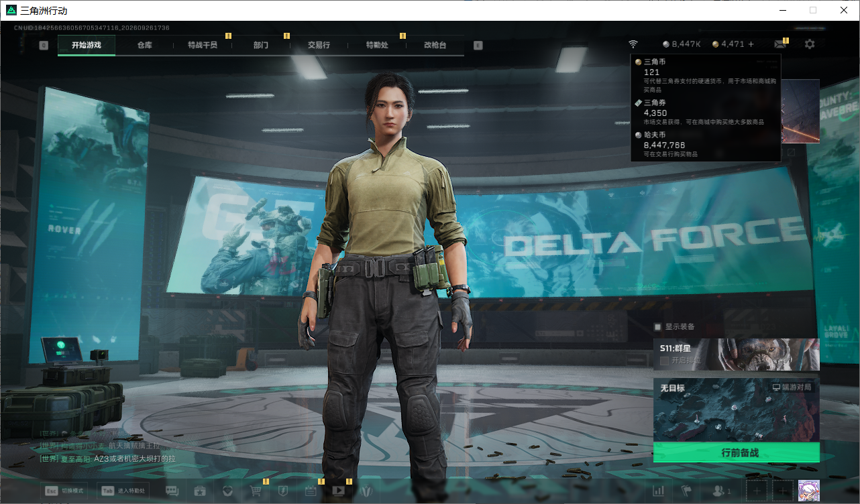Open the bar chart statistics icon

click(659, 491)
